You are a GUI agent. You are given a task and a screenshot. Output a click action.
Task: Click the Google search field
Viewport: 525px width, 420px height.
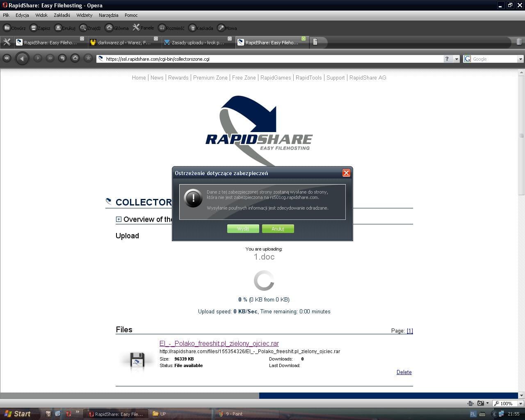(494, 59)
